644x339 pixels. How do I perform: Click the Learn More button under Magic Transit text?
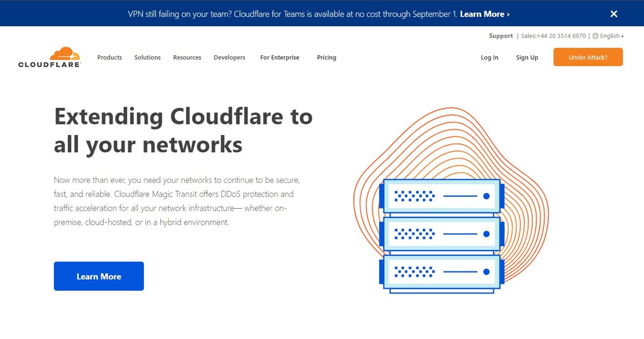[98, 276]
